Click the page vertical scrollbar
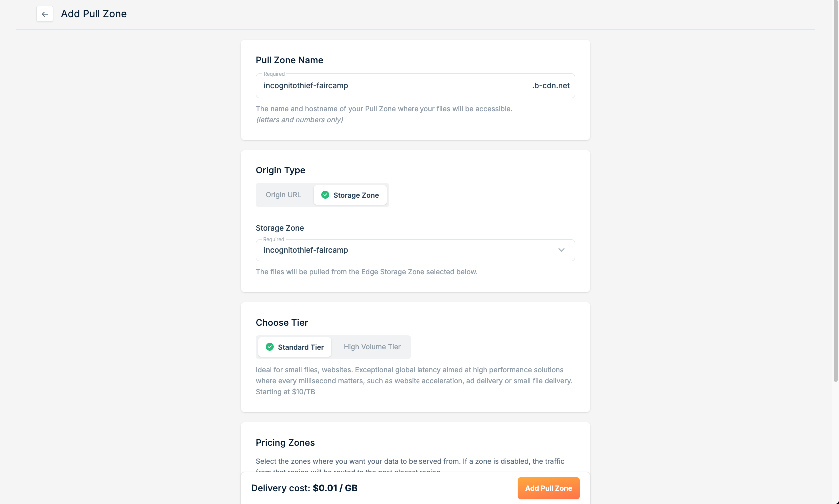 (836, 191)
